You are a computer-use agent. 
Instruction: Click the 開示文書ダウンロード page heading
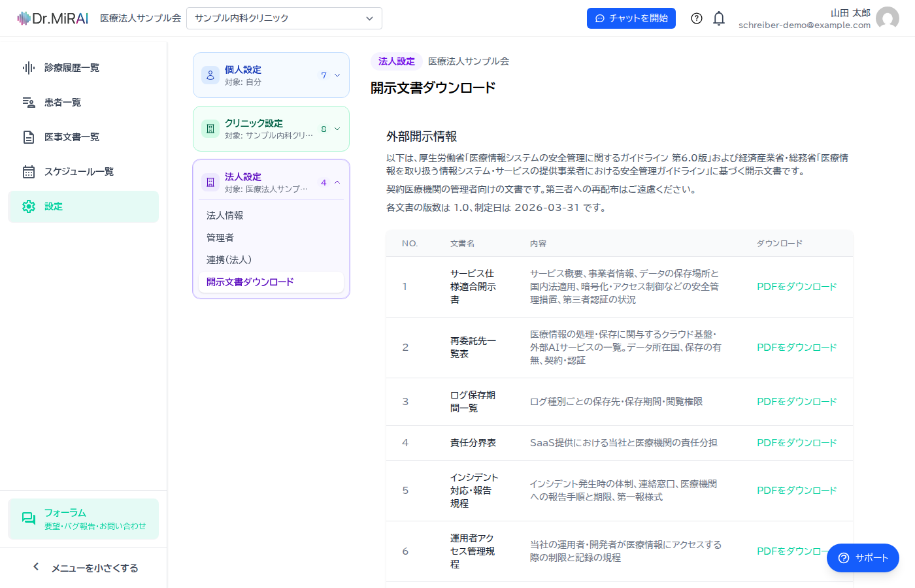click(x=433, y=88)
